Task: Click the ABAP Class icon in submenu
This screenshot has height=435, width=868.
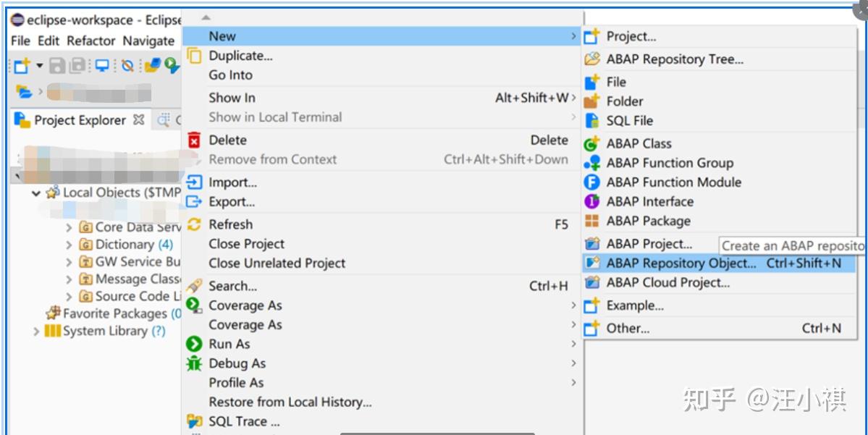Action: click(x=592, y=144)
